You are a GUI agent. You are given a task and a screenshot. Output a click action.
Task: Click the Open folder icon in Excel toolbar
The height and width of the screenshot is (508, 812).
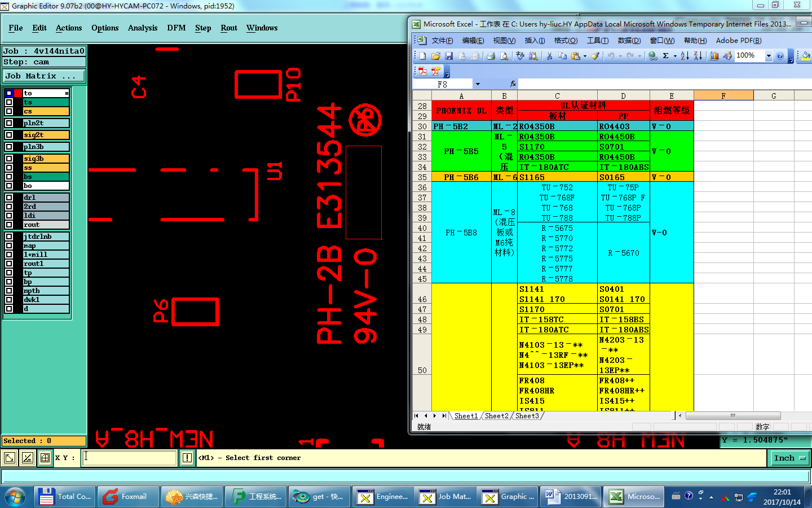point(436,56)
